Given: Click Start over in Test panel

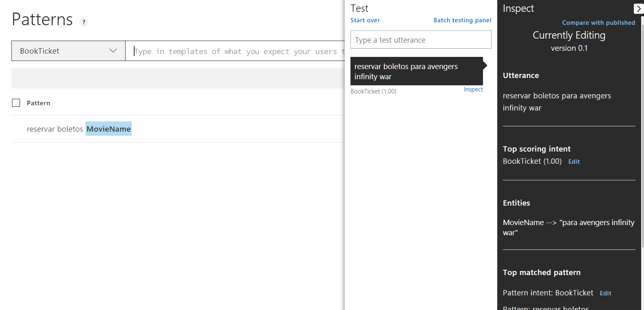Looking at the screenshot, I should (365, 20).
